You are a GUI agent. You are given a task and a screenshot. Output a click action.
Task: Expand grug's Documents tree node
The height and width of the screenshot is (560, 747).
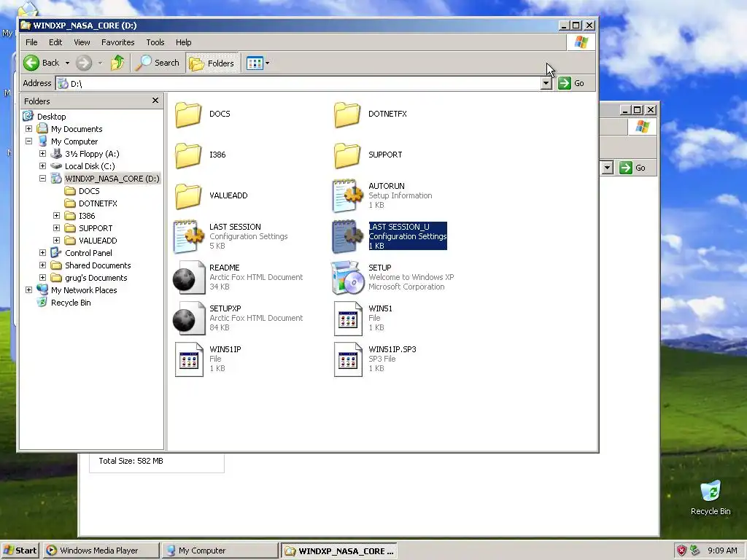click(42, 278)
